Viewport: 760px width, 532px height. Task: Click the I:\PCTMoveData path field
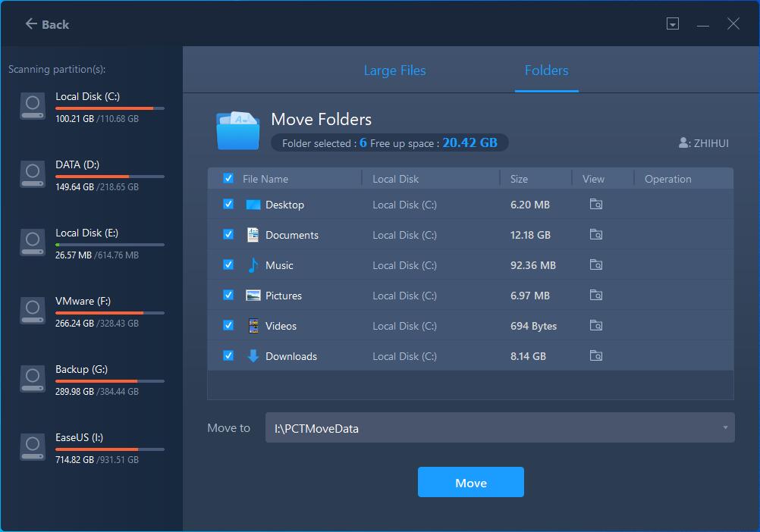(x=485, y=428)
